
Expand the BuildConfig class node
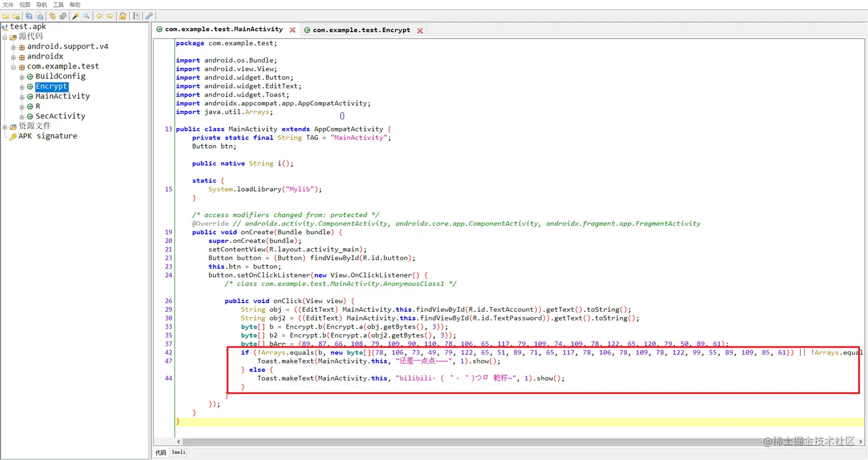[x=22, y=76]
